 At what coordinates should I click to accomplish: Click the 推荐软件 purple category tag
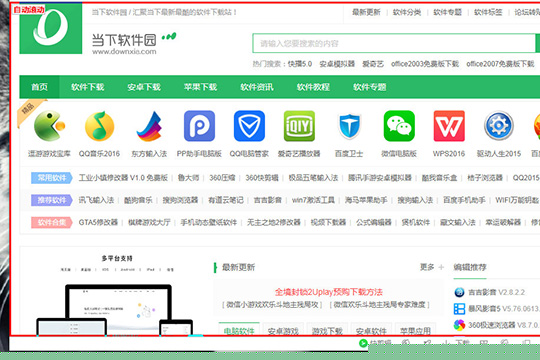point(52,200)
